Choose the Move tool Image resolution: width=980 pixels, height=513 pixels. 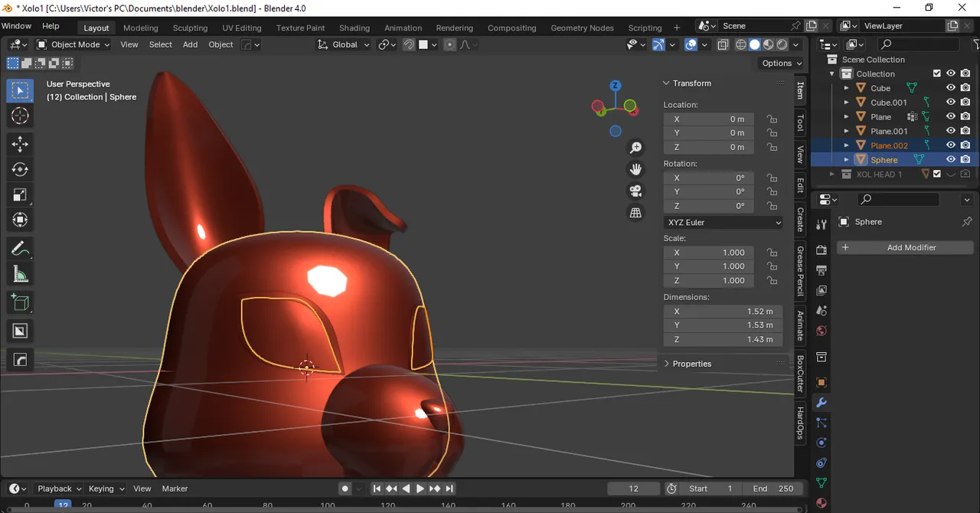click(20, 144)
